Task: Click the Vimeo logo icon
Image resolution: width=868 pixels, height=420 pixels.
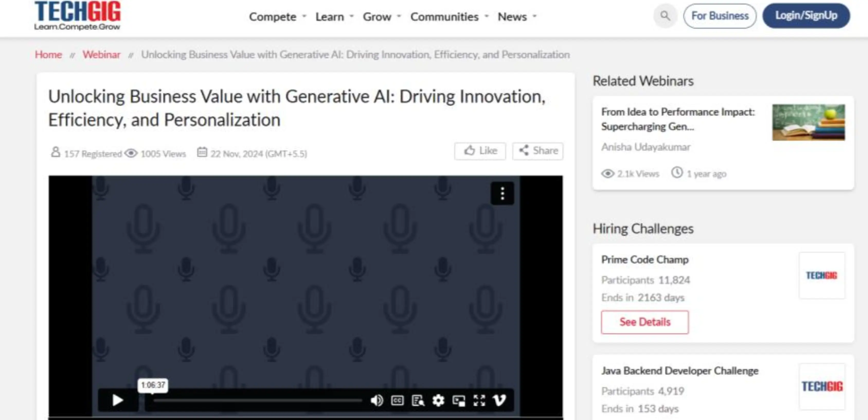Action: tap(499, 400)
